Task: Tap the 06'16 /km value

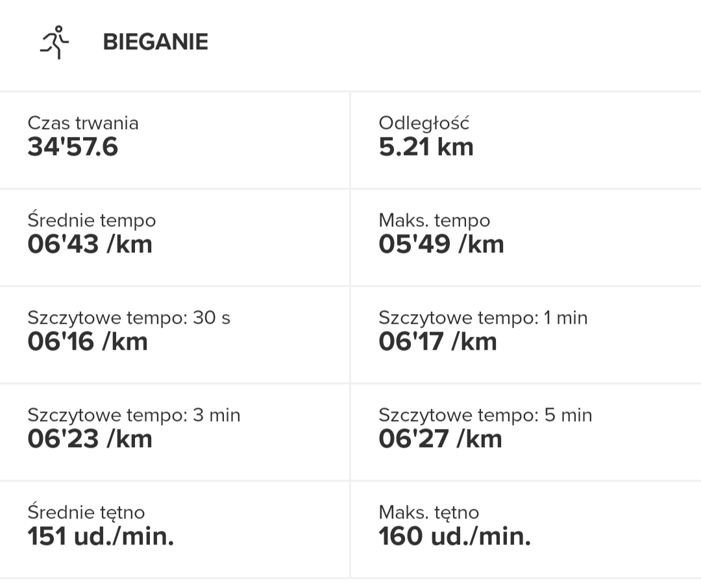Action: 88,342
